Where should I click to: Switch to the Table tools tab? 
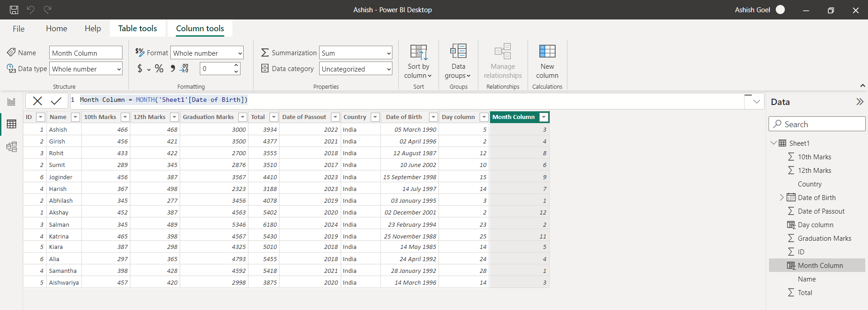coord(137,29)
